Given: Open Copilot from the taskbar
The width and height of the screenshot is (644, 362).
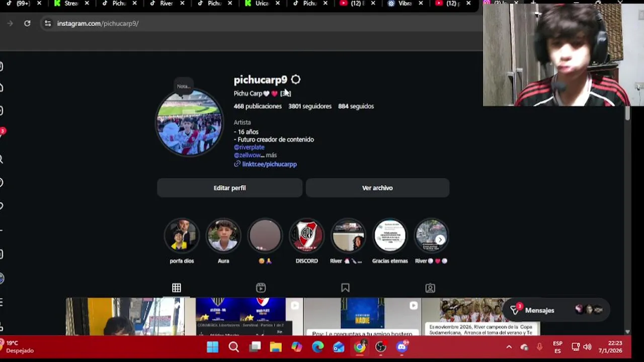Looking at the screenshot, I should (x=297, y=347).
